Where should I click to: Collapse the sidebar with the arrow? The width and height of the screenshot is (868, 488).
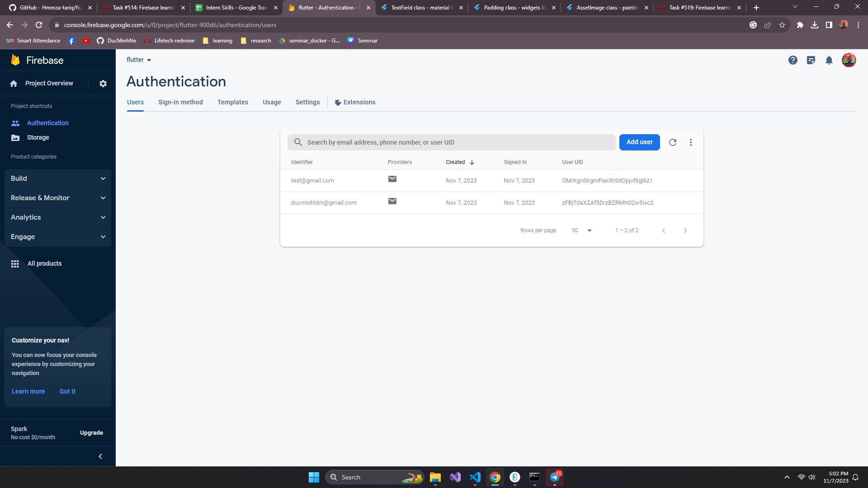(100, 456)
